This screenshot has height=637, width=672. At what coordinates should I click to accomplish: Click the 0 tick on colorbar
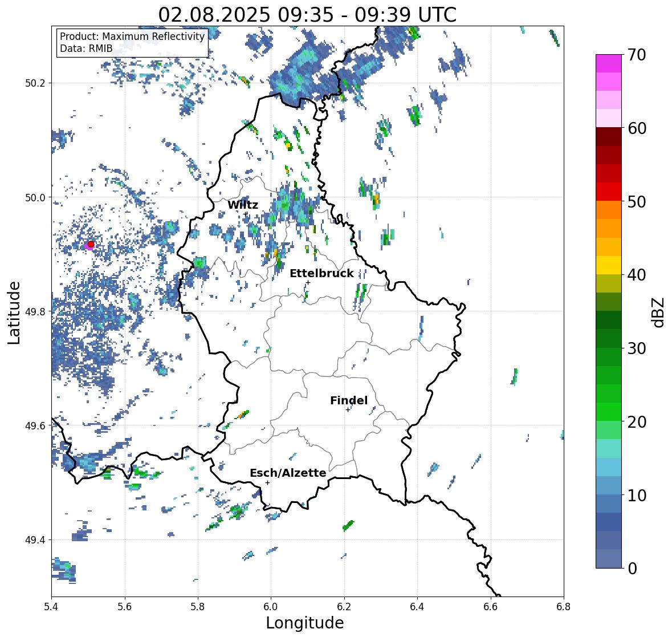(632, 569)
